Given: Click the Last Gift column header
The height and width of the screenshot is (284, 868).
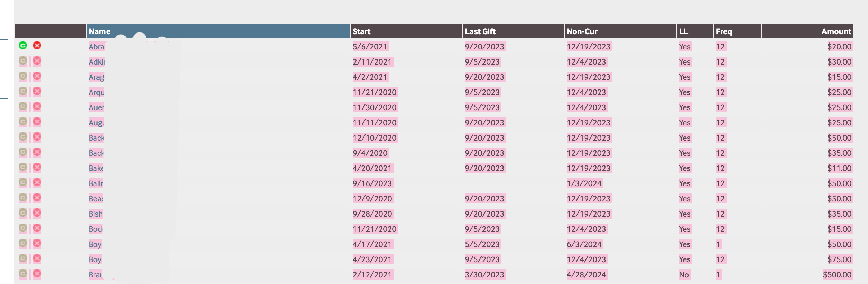Looking at the screenshot, I should tap(480, 31).
